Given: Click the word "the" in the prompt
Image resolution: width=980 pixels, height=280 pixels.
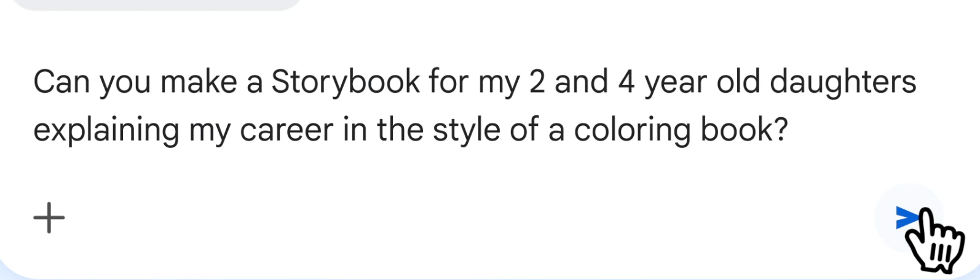Looking at the screenshot, I should (400, 130).
